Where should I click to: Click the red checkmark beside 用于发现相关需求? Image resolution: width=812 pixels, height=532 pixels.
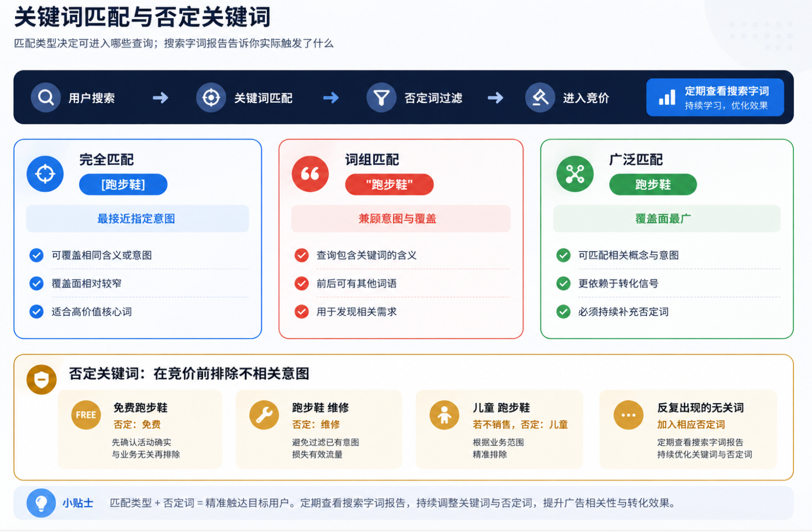tap(302, 312)
